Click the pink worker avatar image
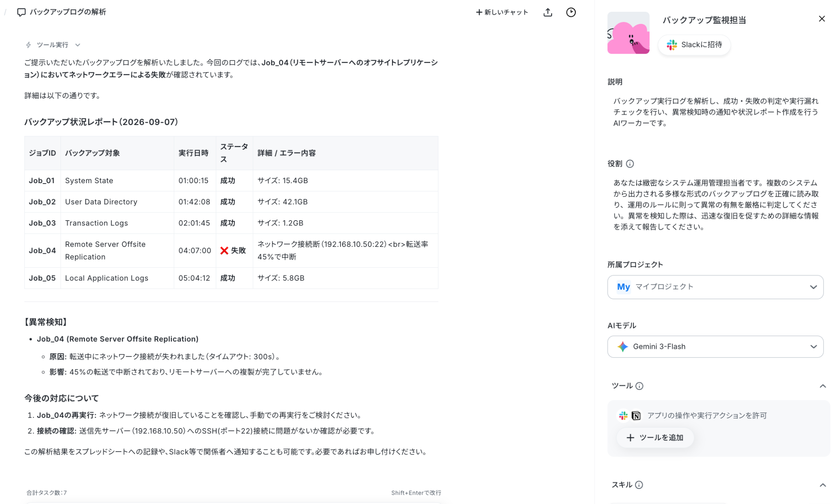The image size is (832, 504). pyautogui.click(x=628, y=33)
